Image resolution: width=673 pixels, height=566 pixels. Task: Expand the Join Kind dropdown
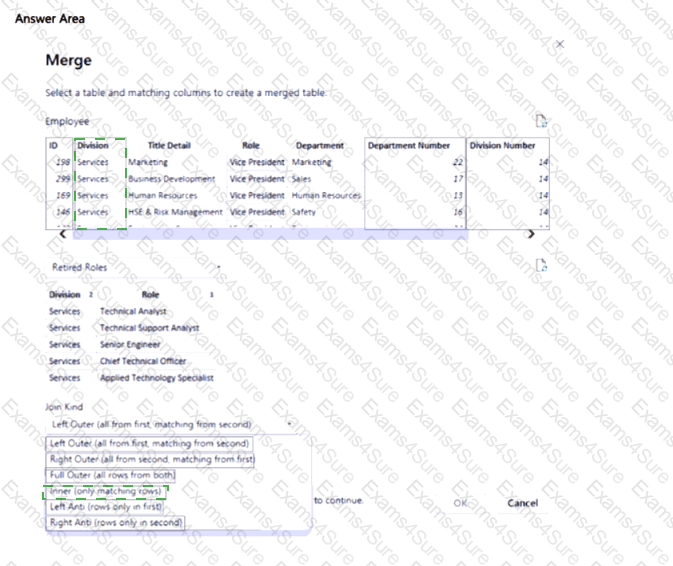(289, 424)
